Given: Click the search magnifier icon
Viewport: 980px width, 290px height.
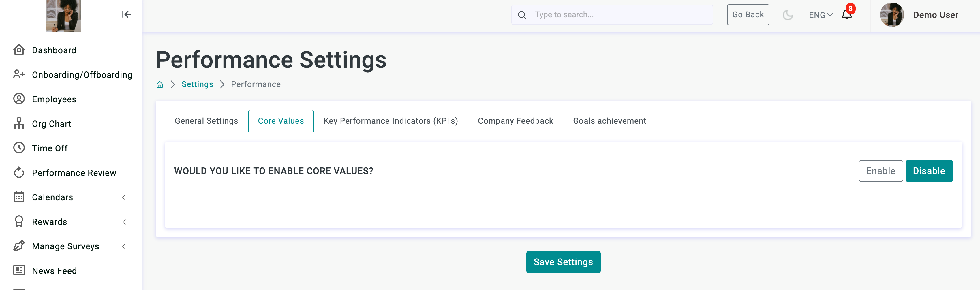Looking at the screenshot, I should [x=522, y=15].
